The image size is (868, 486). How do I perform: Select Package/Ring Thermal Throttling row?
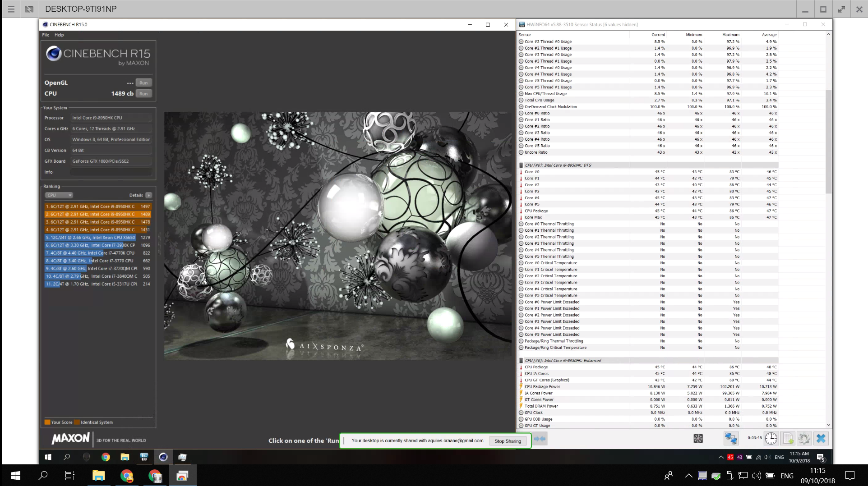[648, 341]
